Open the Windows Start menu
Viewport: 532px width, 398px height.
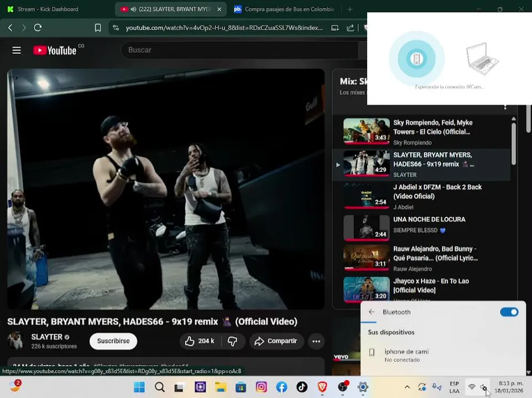(x=139, y=387)
